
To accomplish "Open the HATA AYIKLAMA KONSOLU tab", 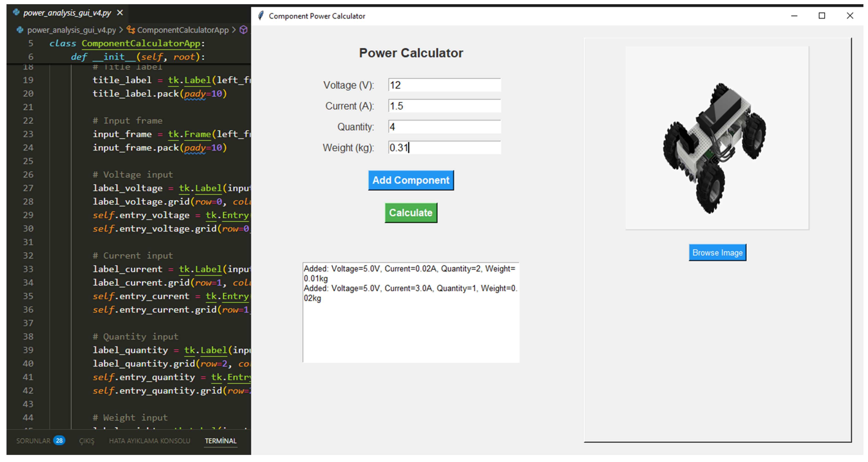I will tap(149, 440).
